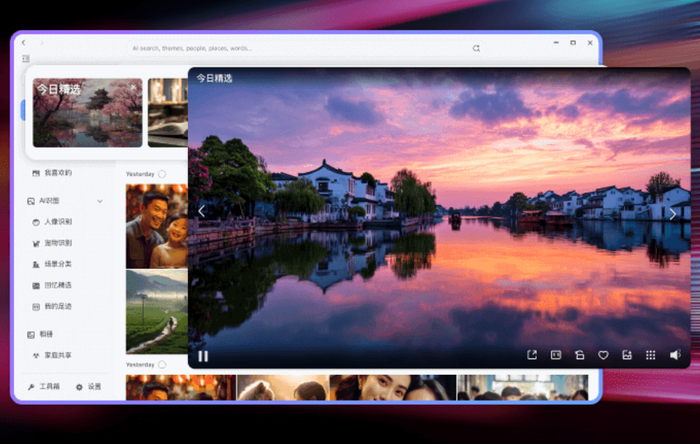Mute the slideshow with speaker icon
The image size is (700, 444).
675,355
